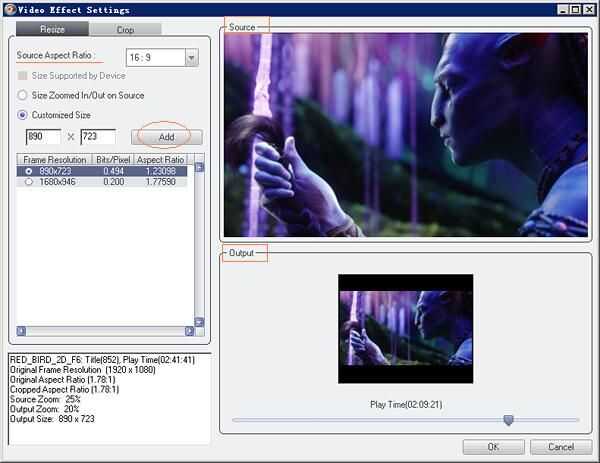Click the list's scroll right arrow
The height and width of the screenshot is (463, 600).
click(x=189, y=331)
